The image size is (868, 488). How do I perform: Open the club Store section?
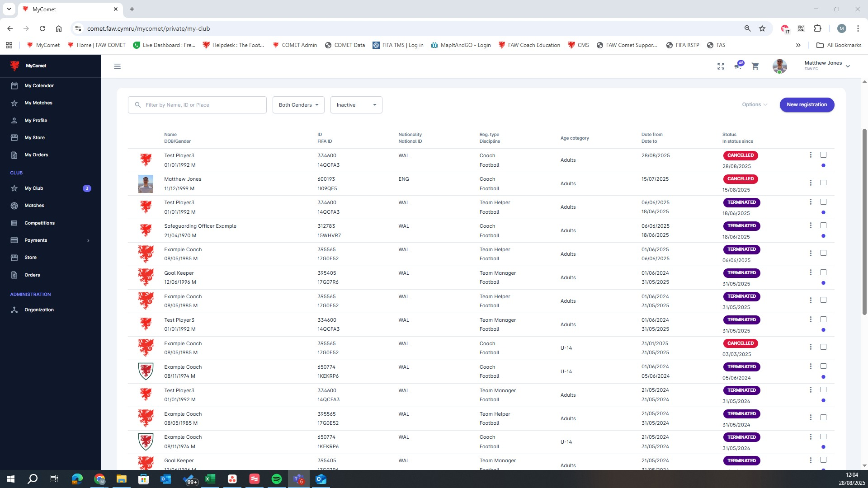coord(30,257)
